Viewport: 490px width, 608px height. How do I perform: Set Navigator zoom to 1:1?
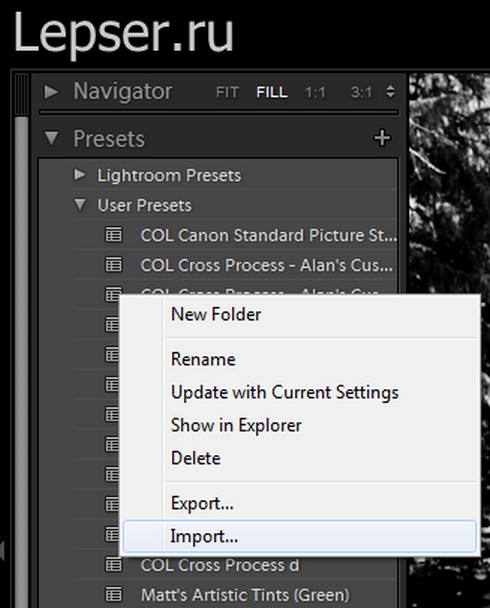tap(315, 93)
